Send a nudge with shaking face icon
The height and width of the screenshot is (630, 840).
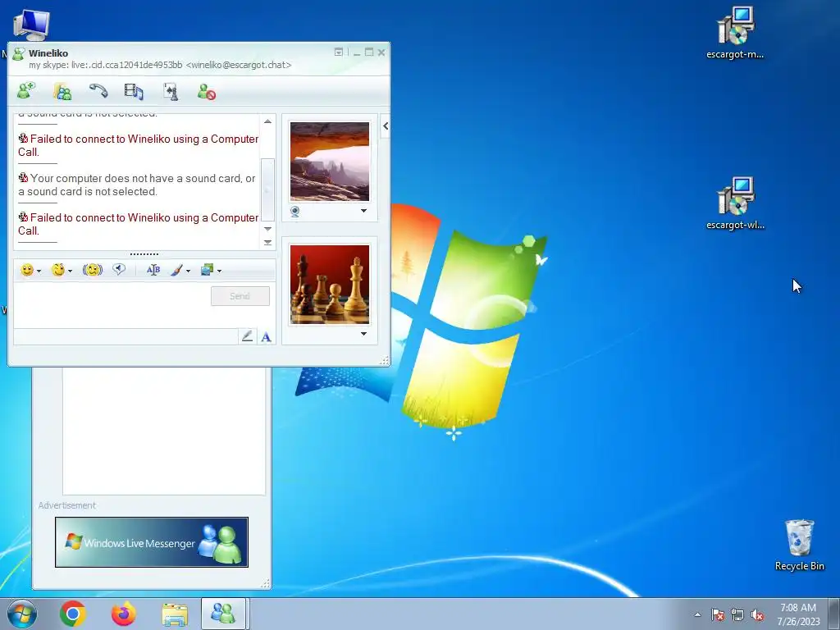pos(92,270)
